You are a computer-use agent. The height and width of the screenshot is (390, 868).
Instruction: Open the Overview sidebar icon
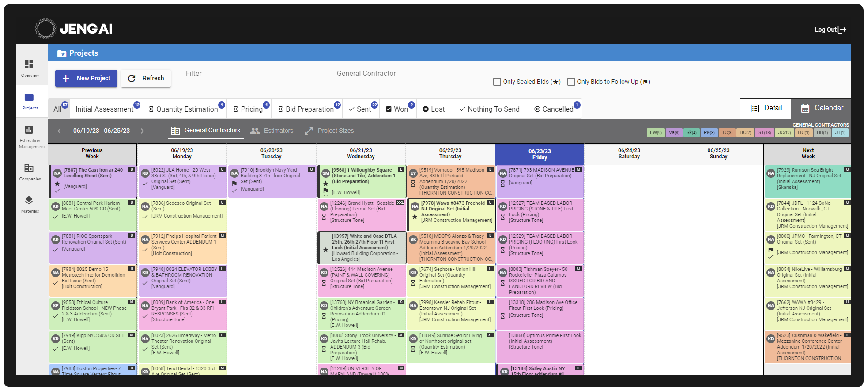(x=29, y=64)
